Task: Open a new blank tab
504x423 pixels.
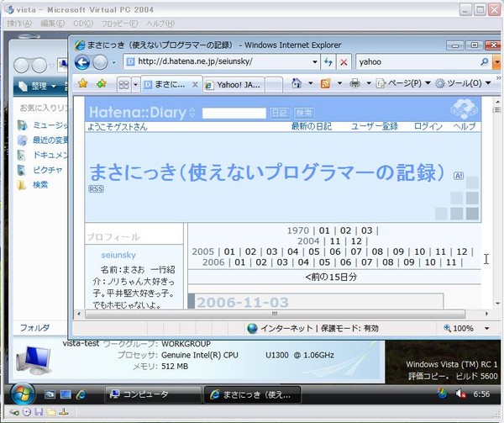Action: click(x=274, y=85)
